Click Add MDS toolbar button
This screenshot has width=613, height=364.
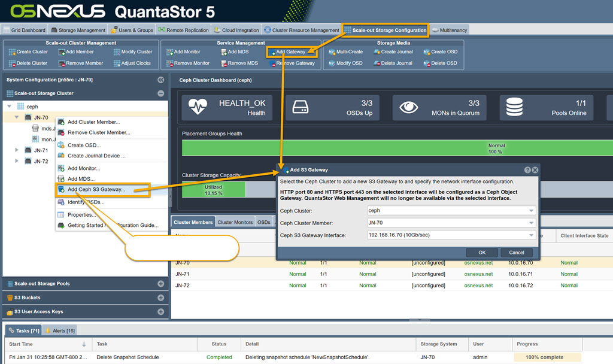click(x=235, y=51)
